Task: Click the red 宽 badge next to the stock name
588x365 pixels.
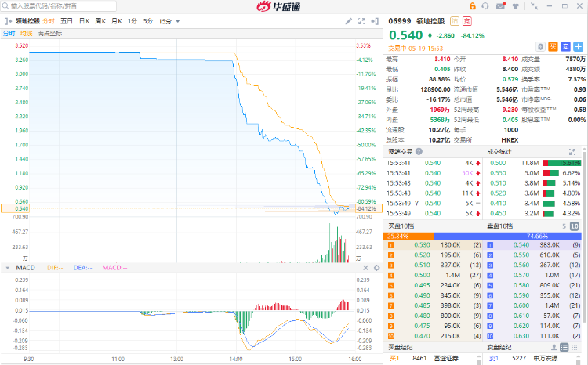Action: tap(467, 21)
